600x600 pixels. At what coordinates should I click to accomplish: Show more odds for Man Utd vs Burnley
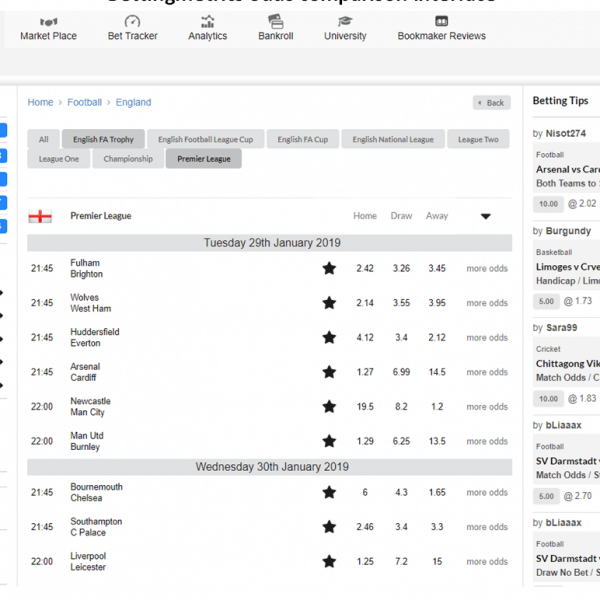(x=487, y=442)
